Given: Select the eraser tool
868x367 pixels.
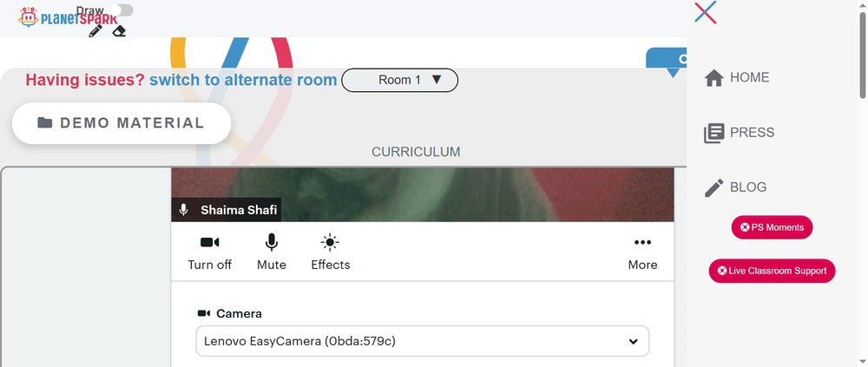Looking at the screenshot, I should (119, 31).
